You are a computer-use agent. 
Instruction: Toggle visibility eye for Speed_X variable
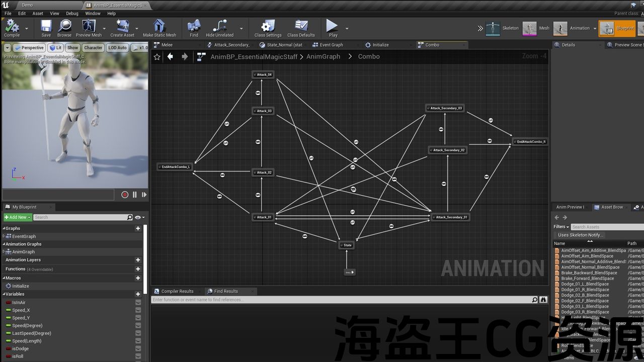(138, 310)
